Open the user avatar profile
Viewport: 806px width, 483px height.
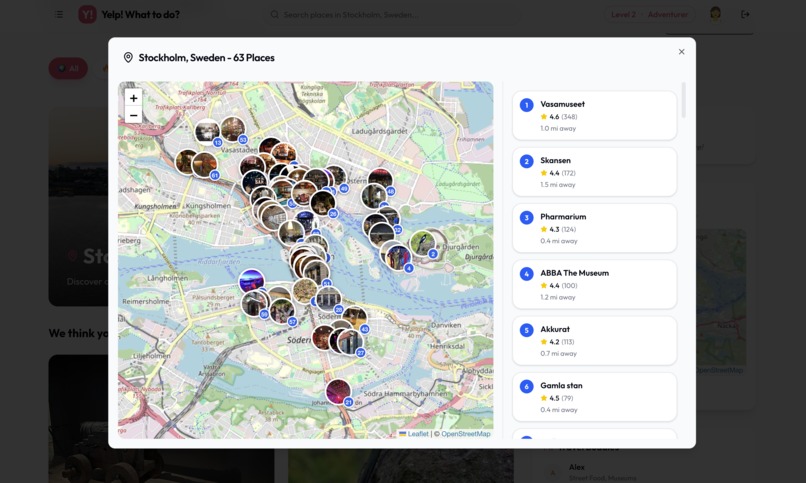point(715,14)
